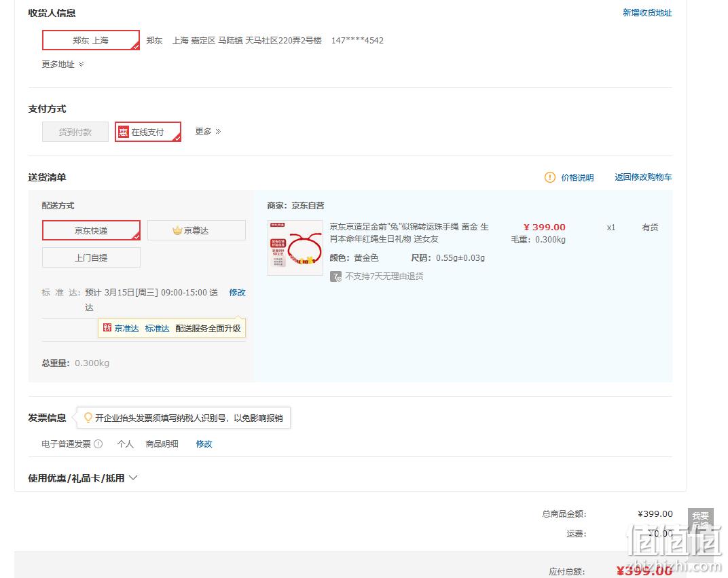Click the crown icon on 京尊达
The height and width of the screenshot is (578, 728).
pyautogui.click(x=177, y=230)
